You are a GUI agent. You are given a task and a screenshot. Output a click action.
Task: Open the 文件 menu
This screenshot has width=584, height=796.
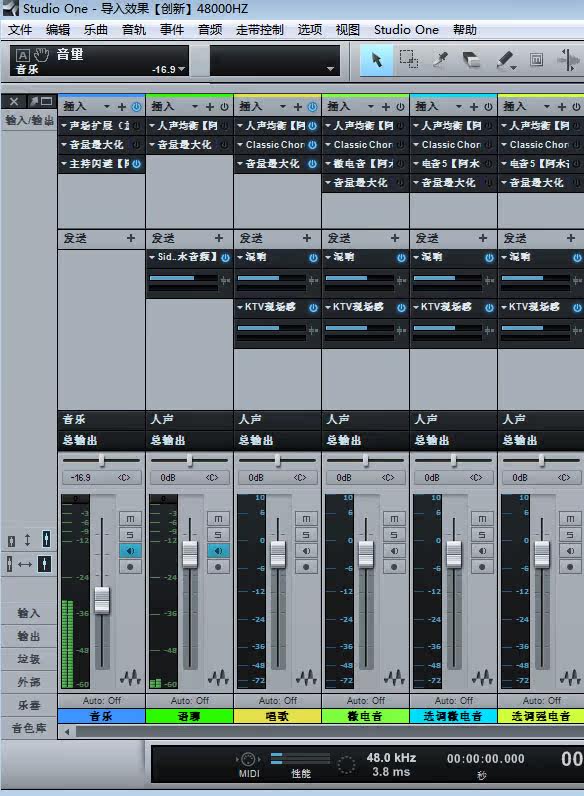(x=20, y=30)
